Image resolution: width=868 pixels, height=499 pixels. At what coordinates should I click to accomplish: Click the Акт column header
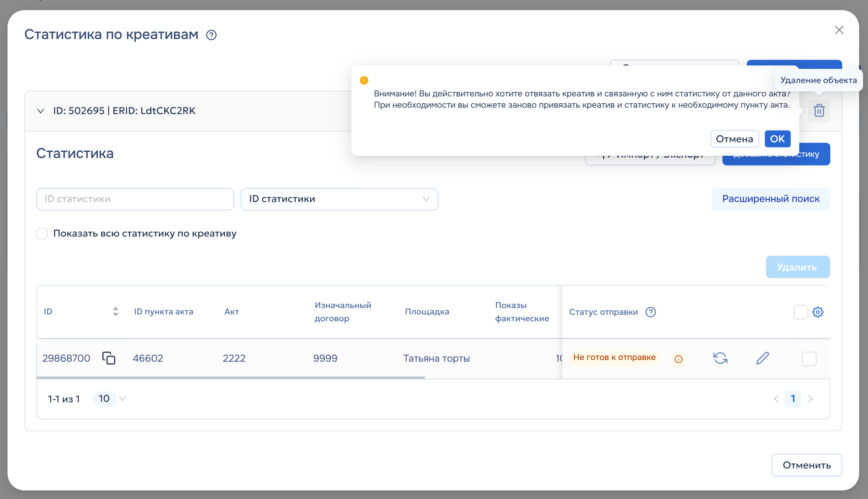click(x=231, y=312)
